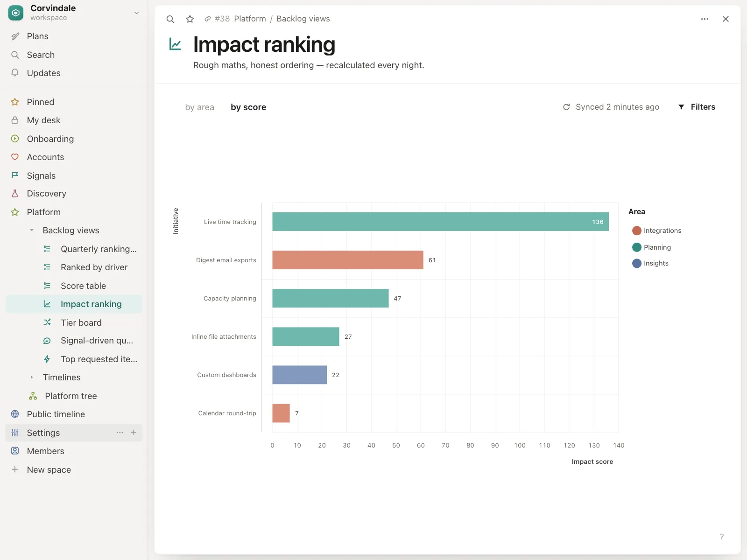Click the Signals flag icon

click(x=15, y=175)
